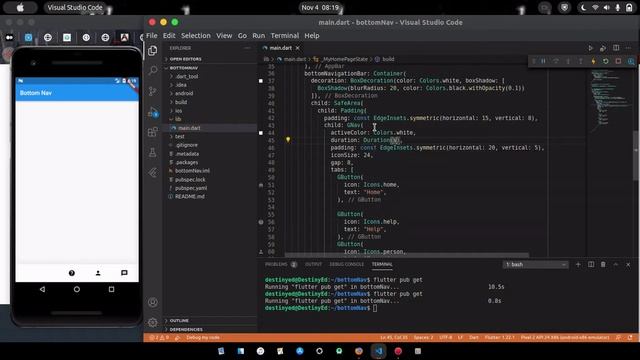
Task: Open the Run and Debug view
Action: click(x=153, y=112)
